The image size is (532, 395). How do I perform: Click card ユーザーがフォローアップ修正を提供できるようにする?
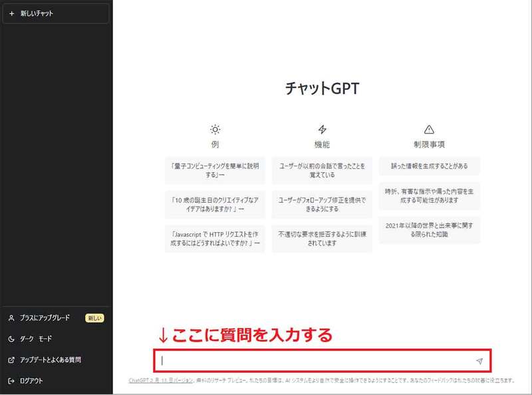pos(322,204)
